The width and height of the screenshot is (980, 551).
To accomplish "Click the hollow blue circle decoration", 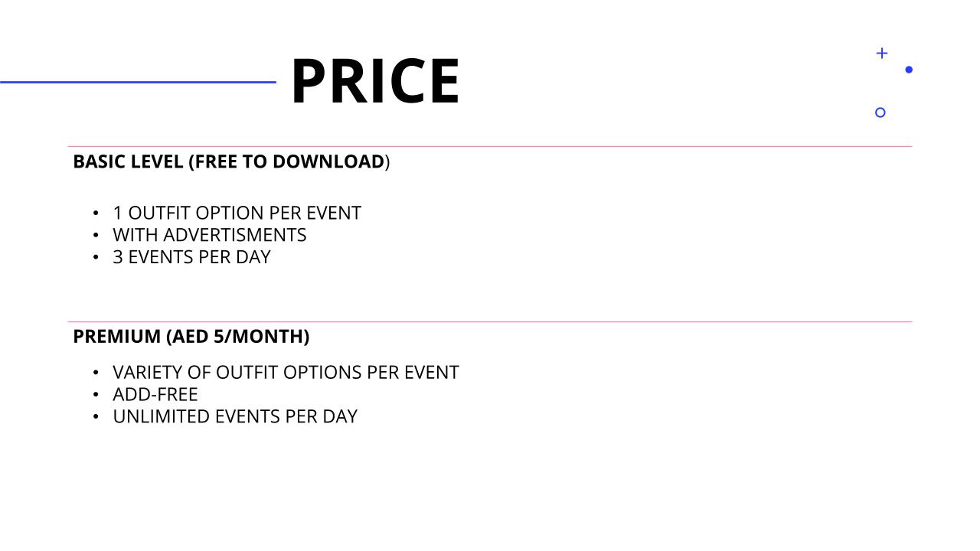I will pos(880,112).
